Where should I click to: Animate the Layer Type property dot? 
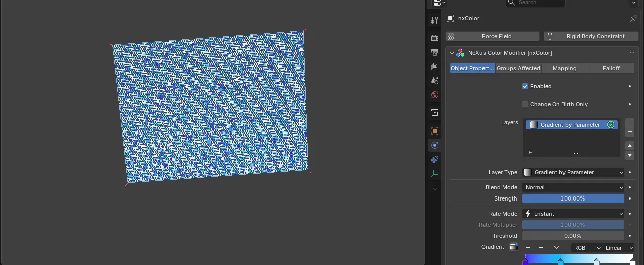click(630, 172)
